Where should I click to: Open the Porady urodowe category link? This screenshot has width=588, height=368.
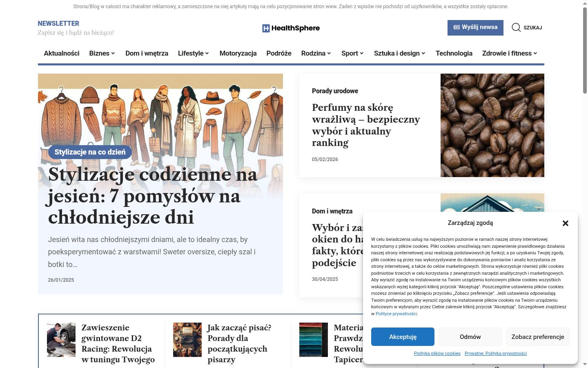tap(335, 91)
